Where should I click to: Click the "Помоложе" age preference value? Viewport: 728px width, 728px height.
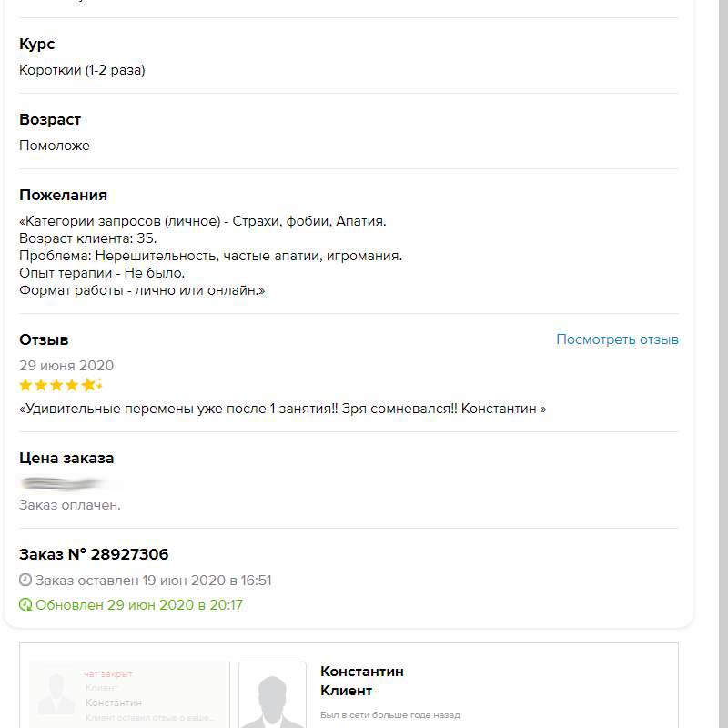pyautogui.click(x=55, y=146)
